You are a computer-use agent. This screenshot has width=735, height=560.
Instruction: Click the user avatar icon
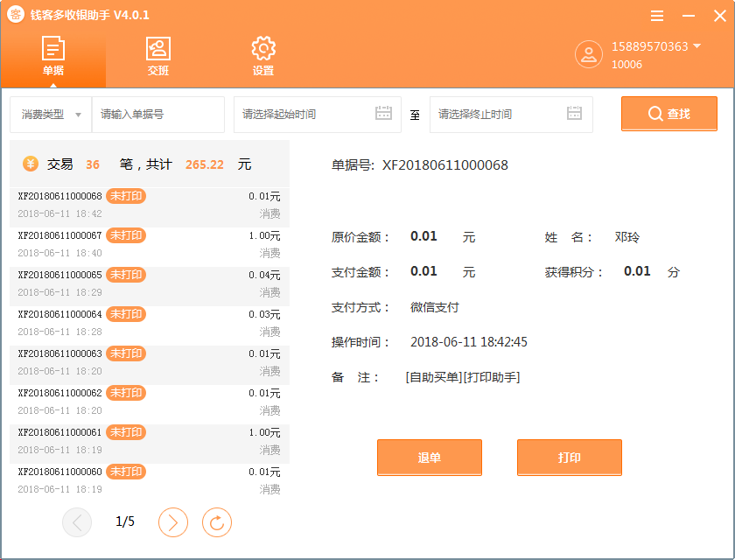[588, 55]
